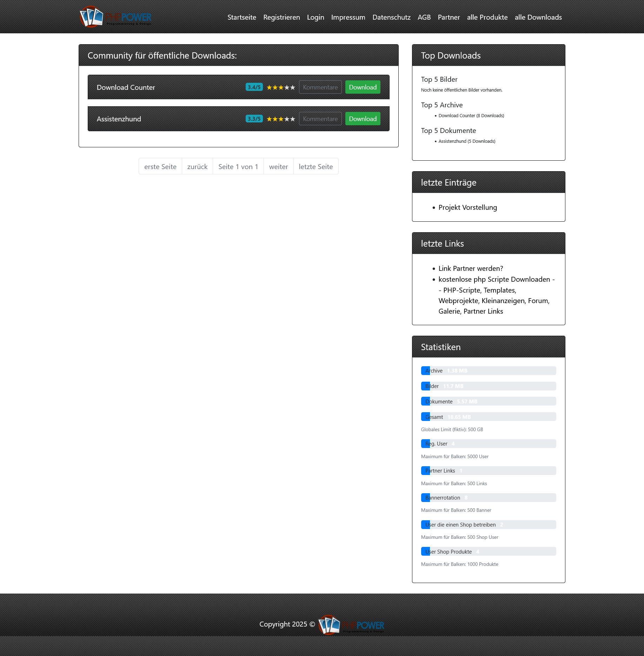
Task: Click the 3.4/5 rating badge
Action: (254, 87)
